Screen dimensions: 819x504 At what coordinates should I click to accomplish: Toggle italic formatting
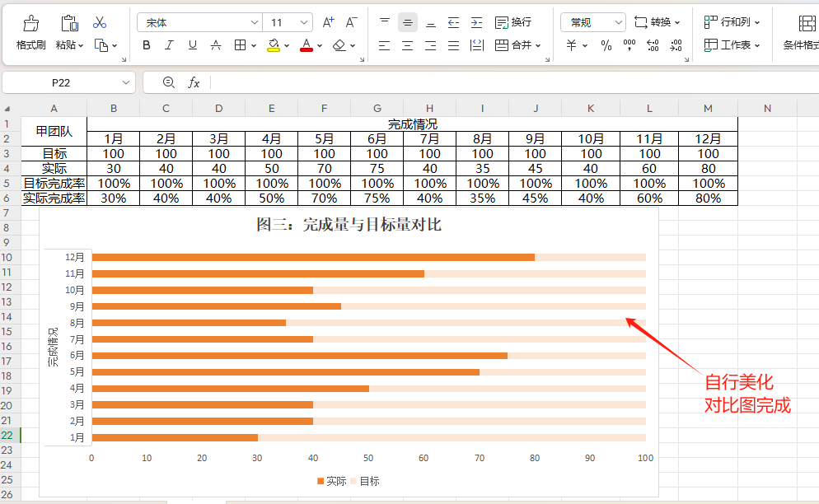tap(169, 45)
